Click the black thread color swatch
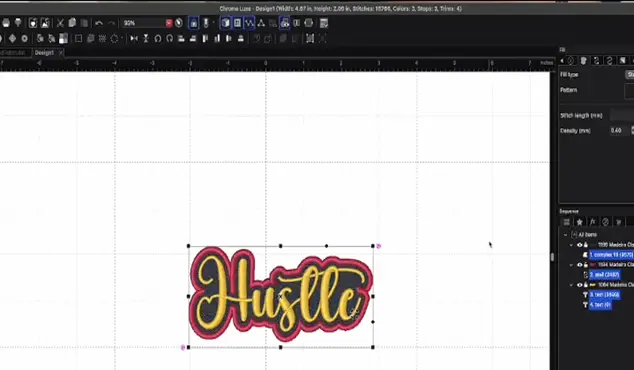 (x=593, y=245)
